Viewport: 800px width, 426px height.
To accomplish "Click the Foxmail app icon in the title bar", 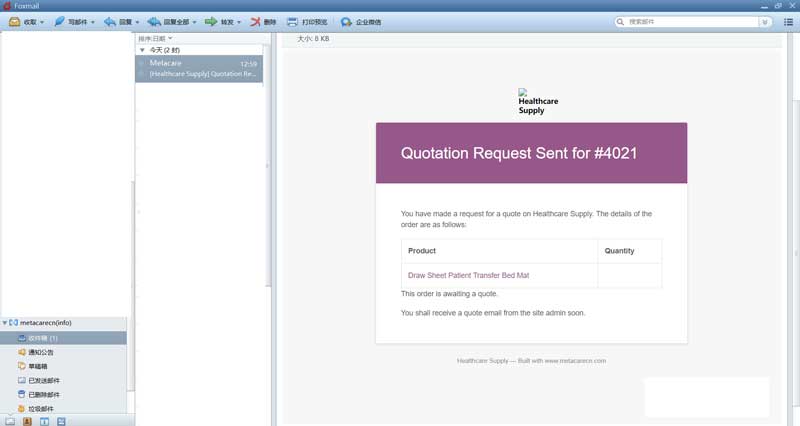I will coord(6,6).
